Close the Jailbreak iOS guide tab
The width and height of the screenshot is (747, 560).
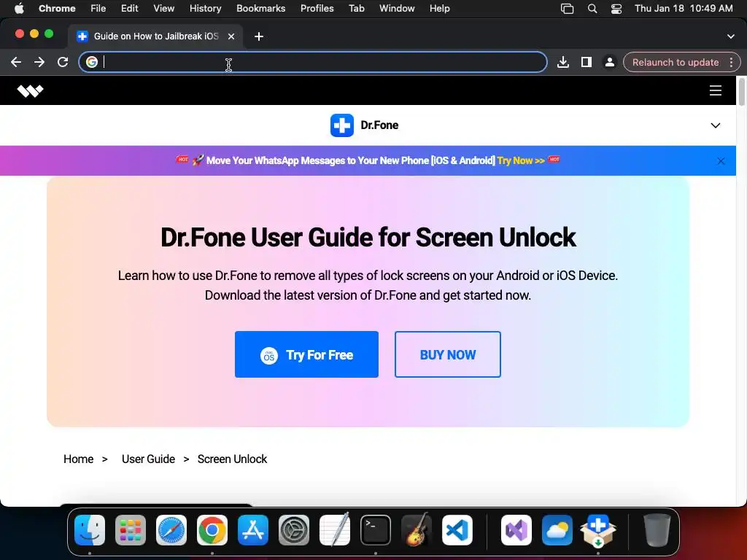click(231, 36)
